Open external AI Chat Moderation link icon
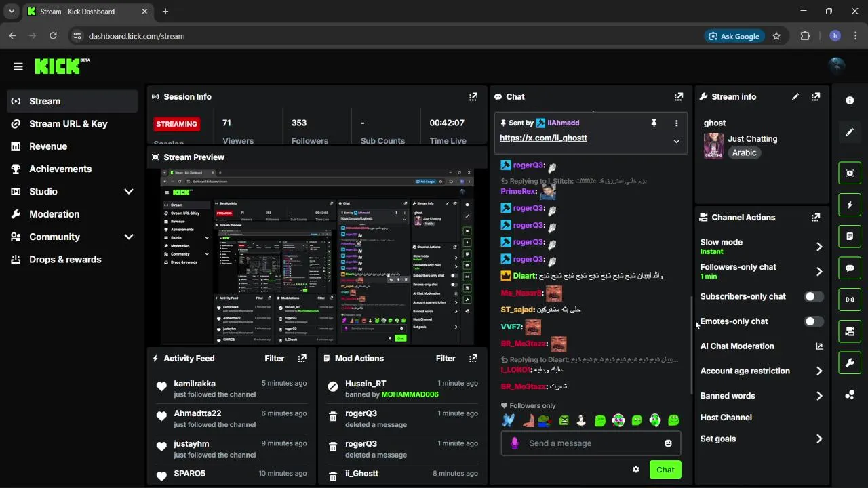This screenshot has height=488, width=868. (819, 346)
